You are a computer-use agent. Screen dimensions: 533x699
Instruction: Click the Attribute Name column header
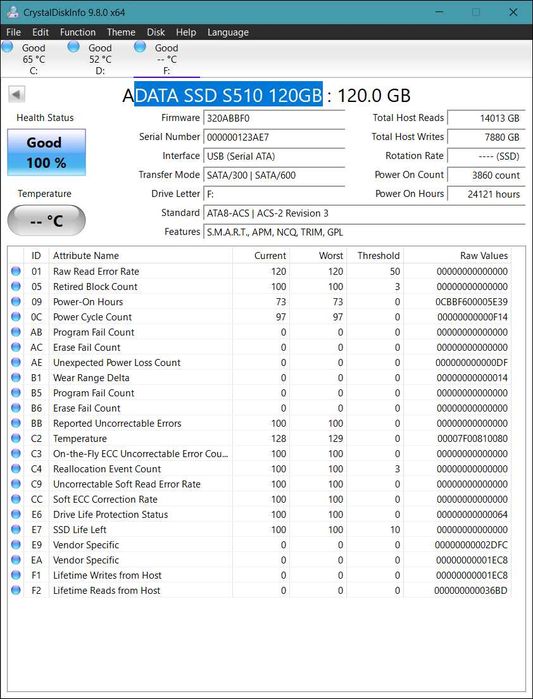(140, 256)
